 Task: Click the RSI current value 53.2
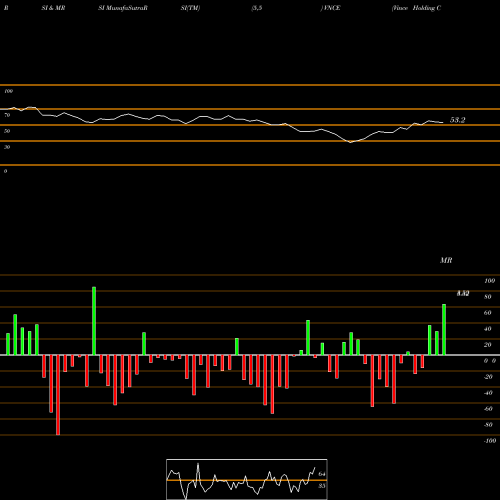[457, 120]
